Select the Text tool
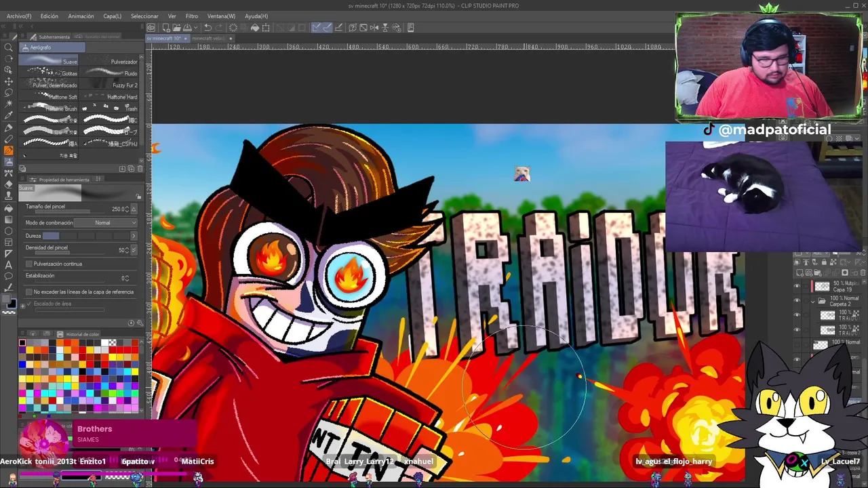 9,264
